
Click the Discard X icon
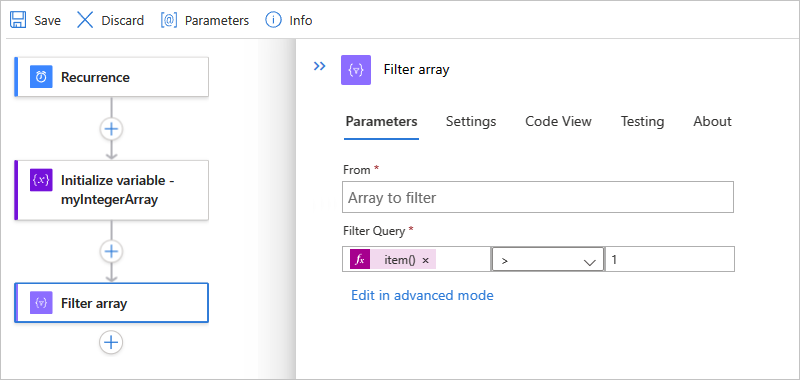(x=85, y=20)
